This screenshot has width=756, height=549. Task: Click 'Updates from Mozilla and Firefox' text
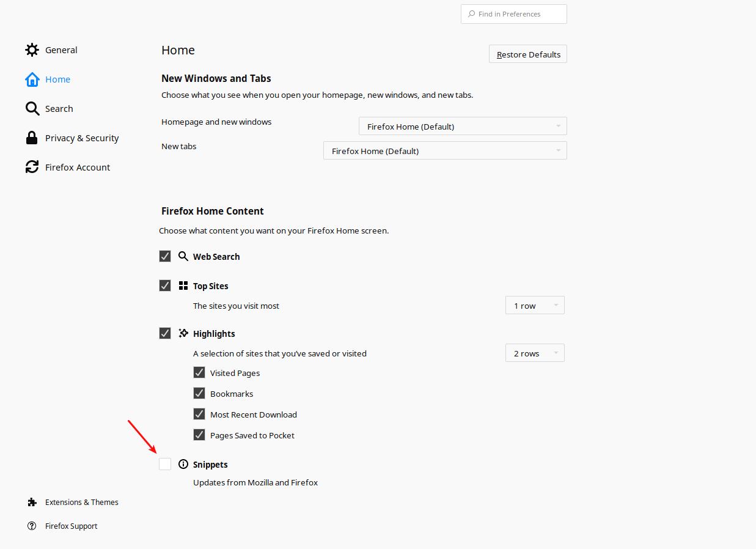pyautogui.click(x=255, y=482)
